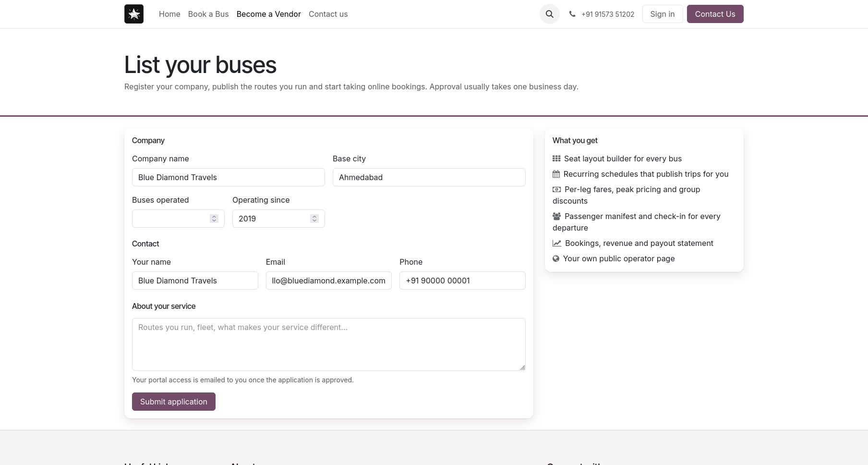Viewport: 868px width, 465px height.
Task: Click the 'List your buses' heading
Action: pyautogui.click(x=200, y=65)
